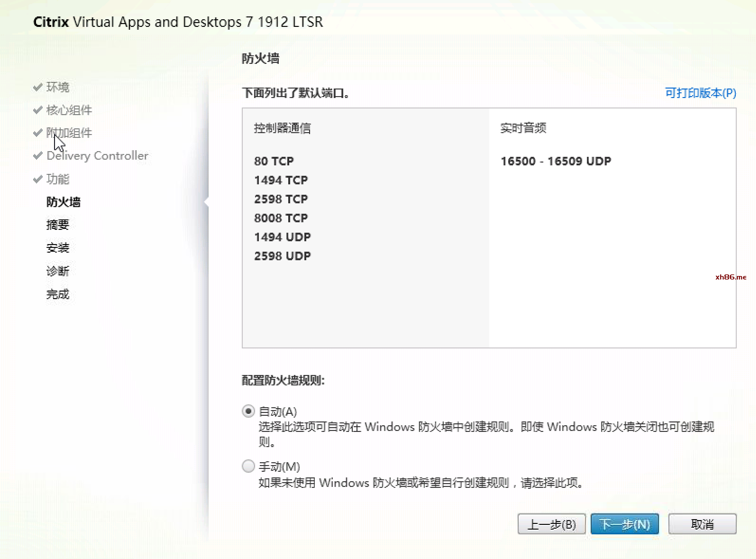The width and height of the screenshot is (756, 559).
Task: Click the checkmark icon beside Delivery Controller
Action: (38, 155)
